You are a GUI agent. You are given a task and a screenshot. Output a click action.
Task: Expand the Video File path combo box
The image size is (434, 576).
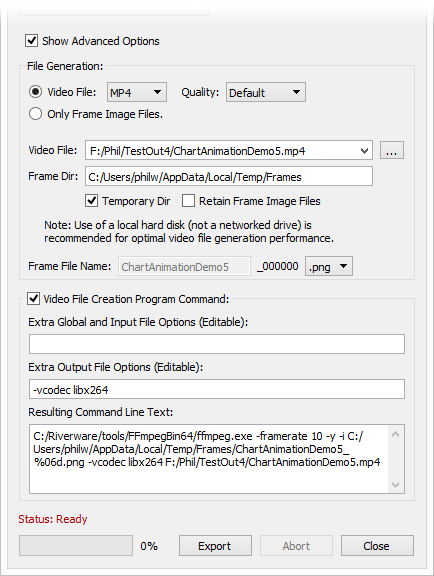tap(229, 150)
